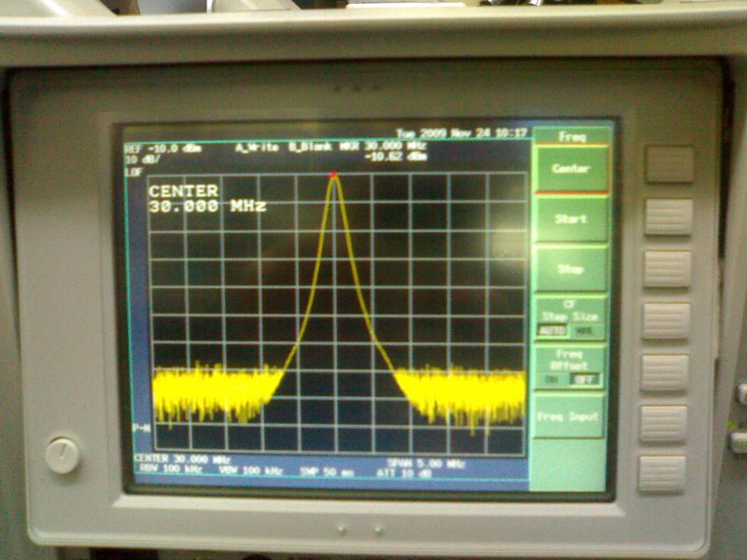This screenshot has height=560, width=747.
Task: Click the SPAN 5.00 MHz readout
Action: pyautogui.click(x=426, y=463)
